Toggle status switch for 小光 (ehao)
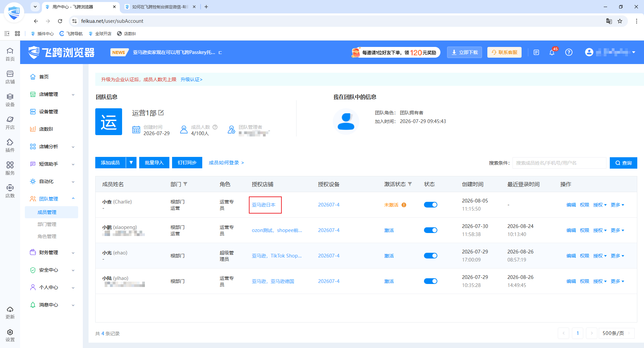The height and width of the screenshot is (348, 644). click(431, 256)
